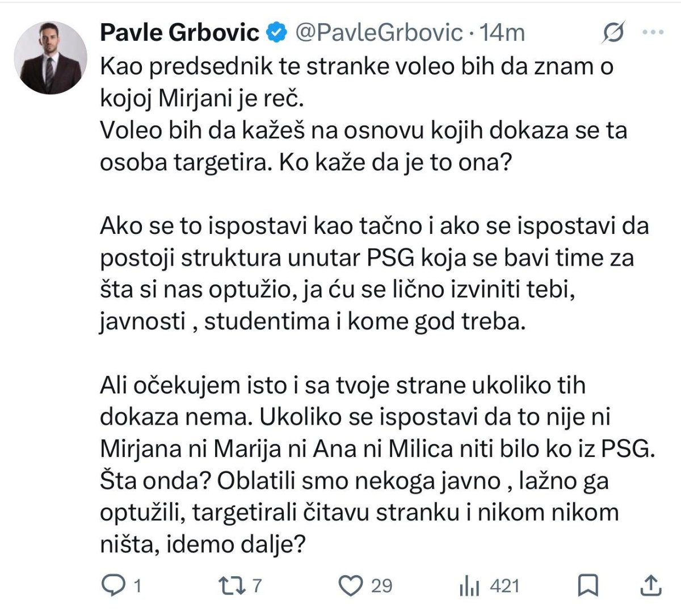This screenshot has height=616, width=681.
Task: Click the paragraph starting "Ako se to ispostavi"
Action: pos(375,274)
